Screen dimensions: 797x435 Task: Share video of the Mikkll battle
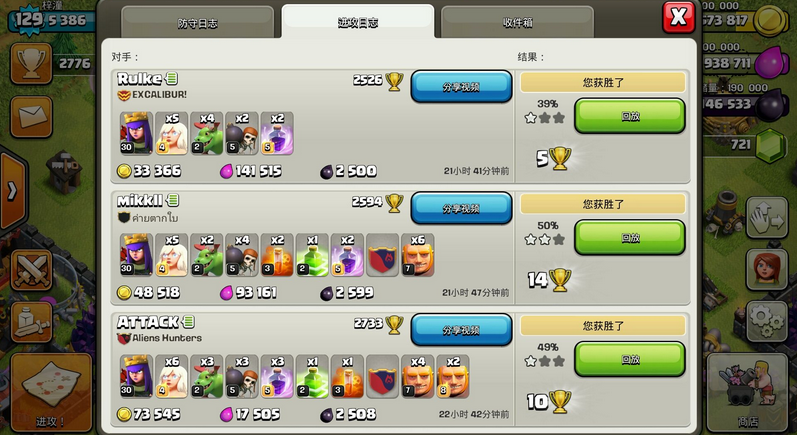tap(461, 208)
